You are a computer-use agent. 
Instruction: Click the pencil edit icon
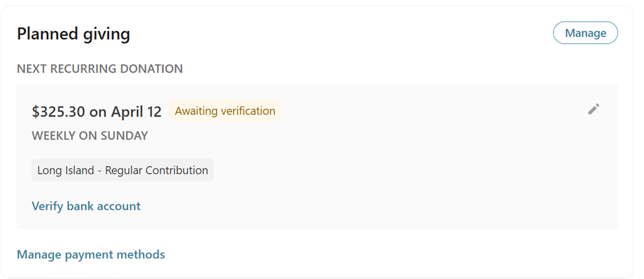pos(593,110)
